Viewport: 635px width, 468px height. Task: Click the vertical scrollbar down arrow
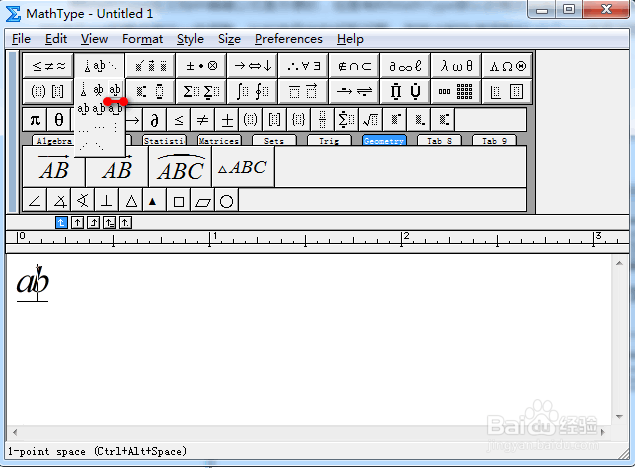[x=619, y=417]
